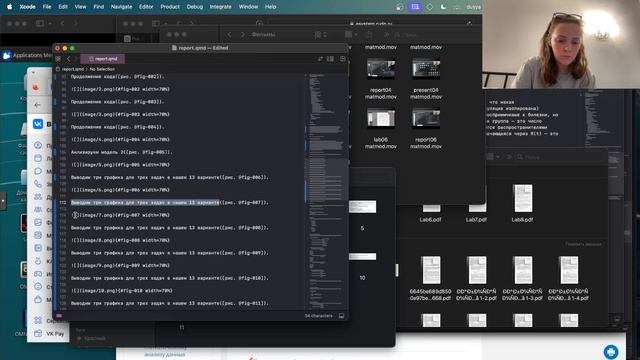Screen dimensions: 640x360
Task: Select the PDF file ending in 1-2.pdf
Action: [477, 279]
